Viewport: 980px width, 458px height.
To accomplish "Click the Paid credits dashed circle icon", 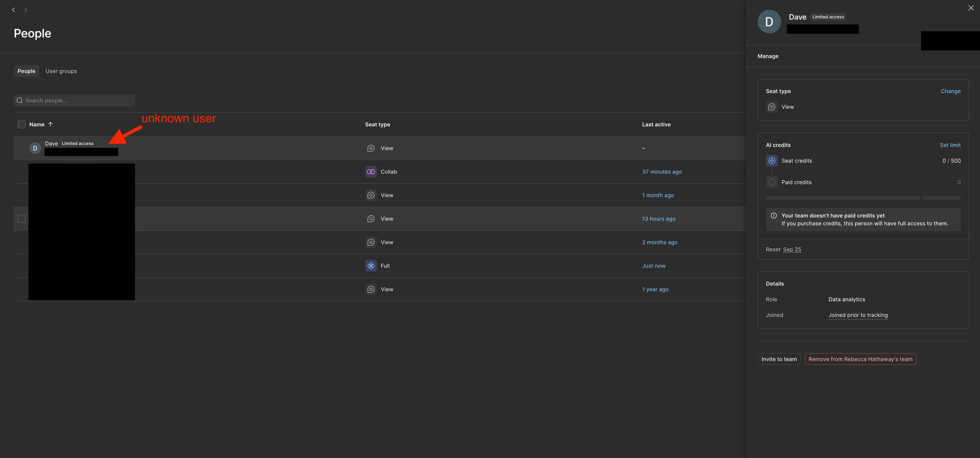I will [772, 183].
